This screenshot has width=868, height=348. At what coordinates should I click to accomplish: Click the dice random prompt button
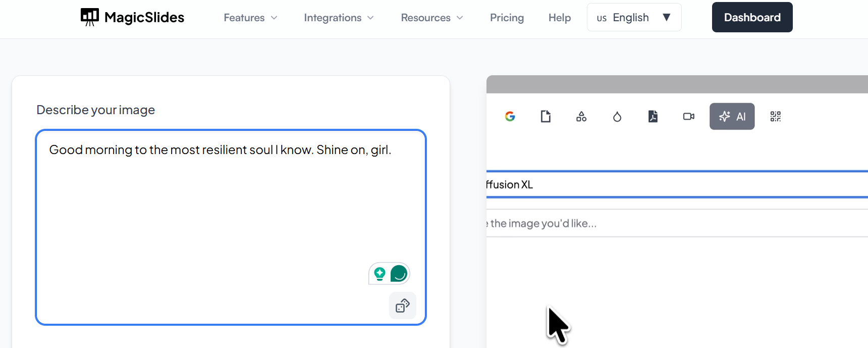402,306
